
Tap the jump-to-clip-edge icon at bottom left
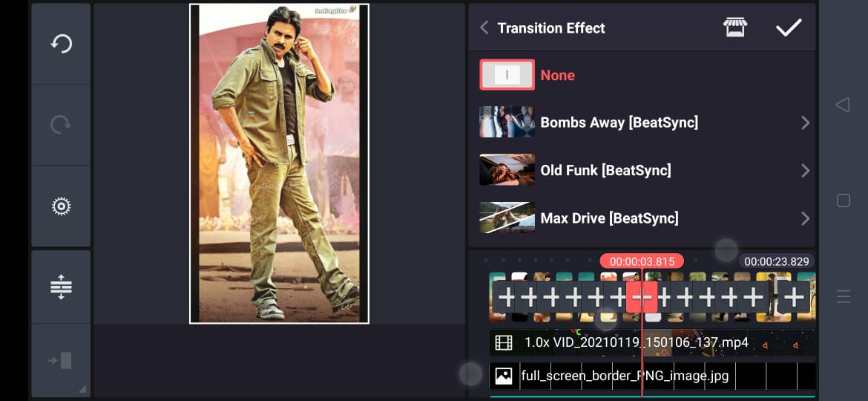click(61, 361)
